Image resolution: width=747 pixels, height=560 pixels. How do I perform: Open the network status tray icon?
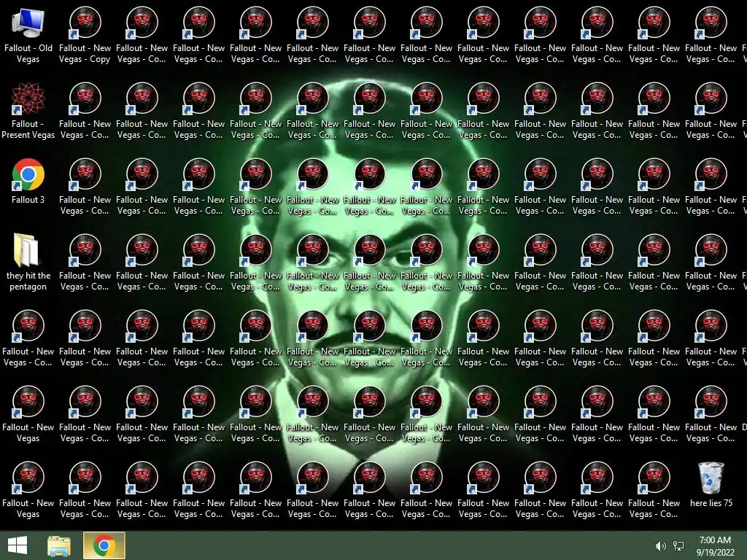click(x=678, y=546)
